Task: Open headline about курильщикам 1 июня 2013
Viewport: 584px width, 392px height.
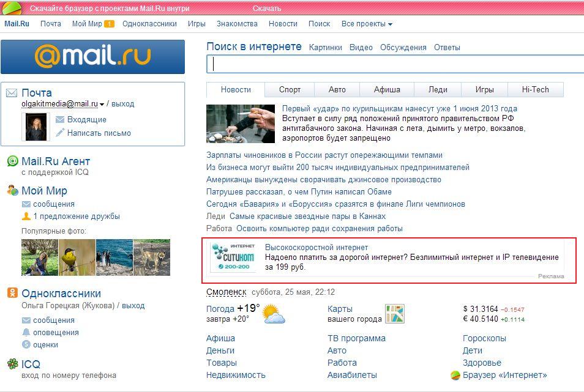Action: 399,109
